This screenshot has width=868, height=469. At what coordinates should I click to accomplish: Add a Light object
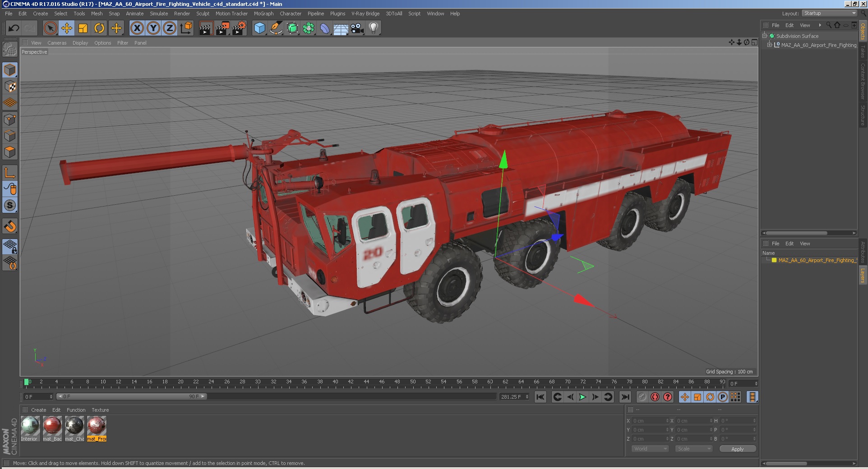[x=374, y=28]
